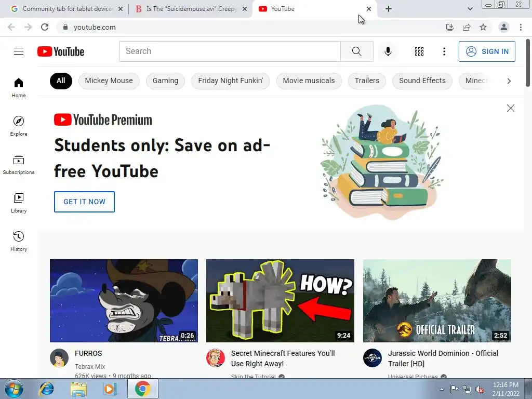Image resolution: width=532 pixels, height=399 pixels.
Task: Open Explore in sidebar
Action: tap(19, 126)
